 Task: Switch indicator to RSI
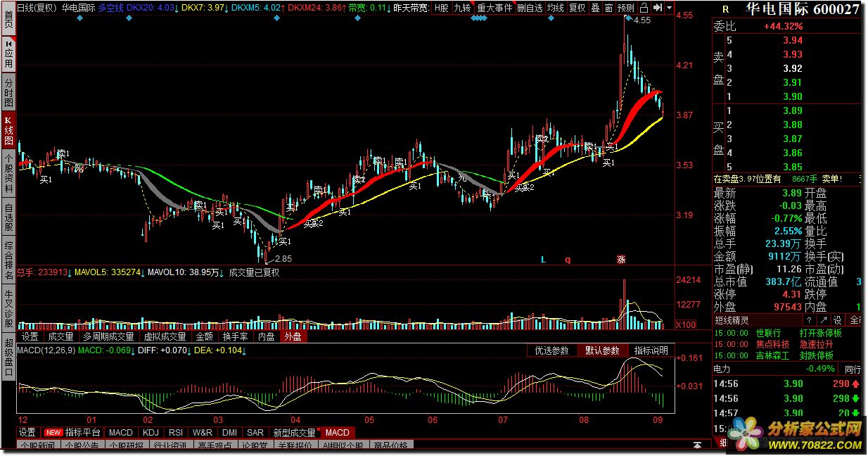pyautogui.click(x=176, y=432)
